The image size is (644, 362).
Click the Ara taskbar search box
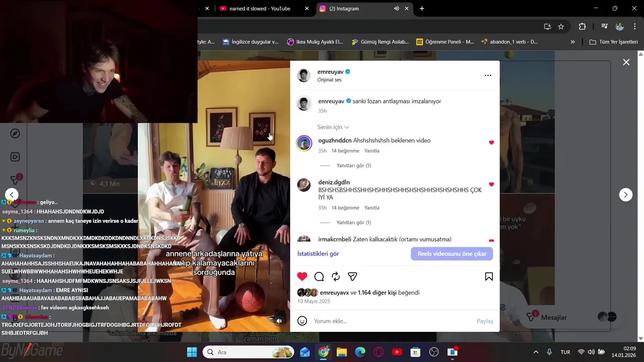pyautogui.click(x=249, y=352)
